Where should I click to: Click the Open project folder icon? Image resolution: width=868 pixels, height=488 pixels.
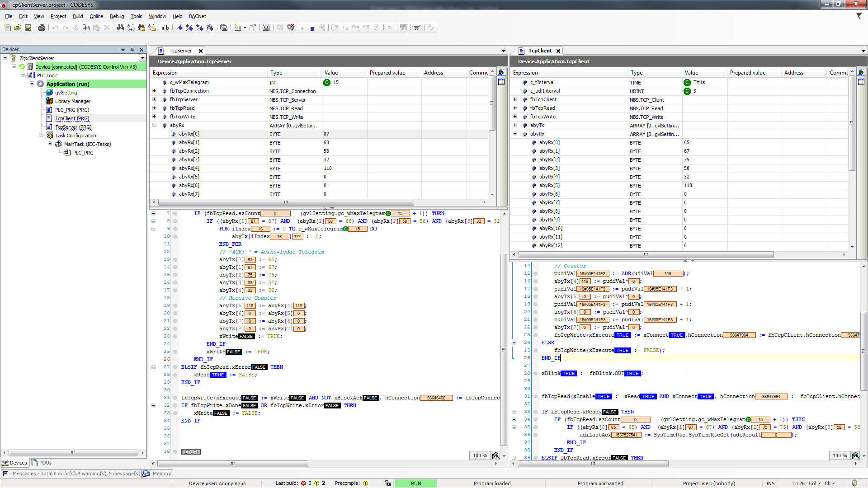[18, 28]
